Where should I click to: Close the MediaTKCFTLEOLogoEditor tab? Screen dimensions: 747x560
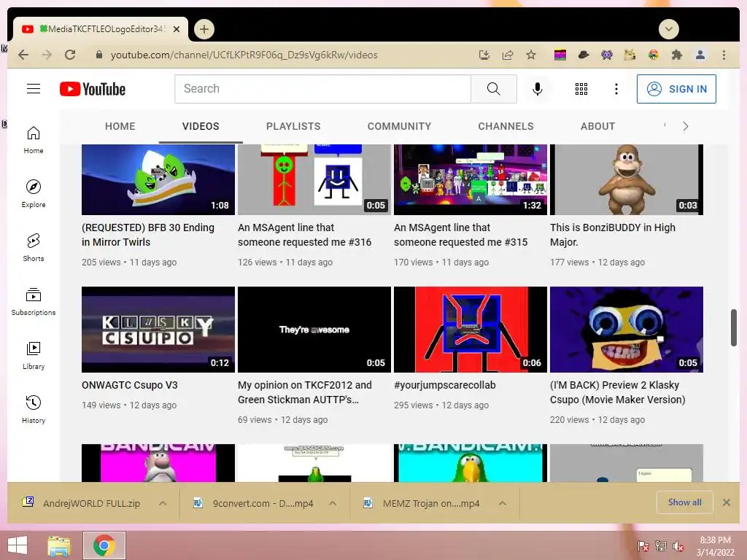coord(177,29)
